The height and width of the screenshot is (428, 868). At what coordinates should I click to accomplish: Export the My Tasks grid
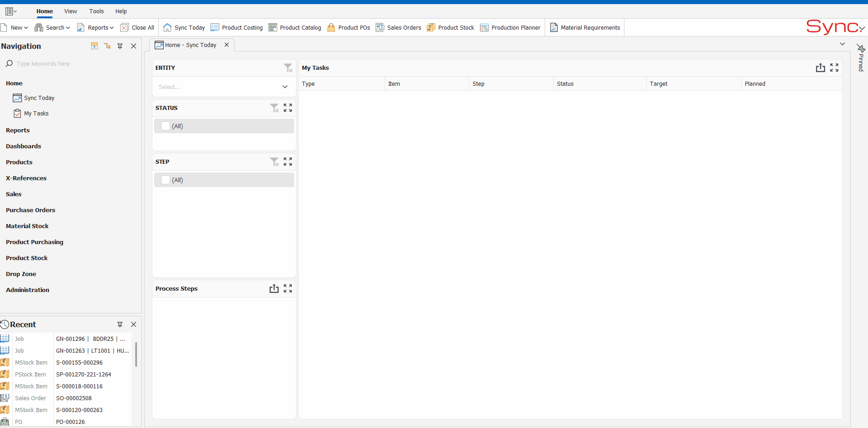point(821,68)
